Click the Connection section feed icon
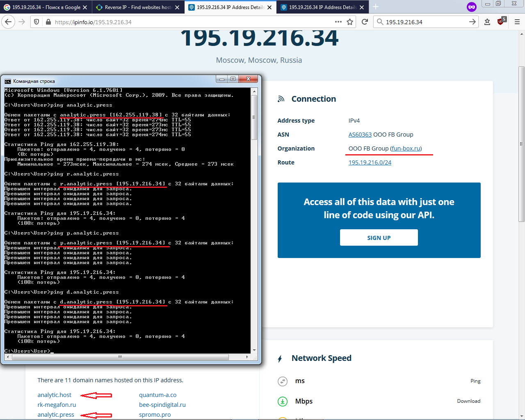 point(281,99)
